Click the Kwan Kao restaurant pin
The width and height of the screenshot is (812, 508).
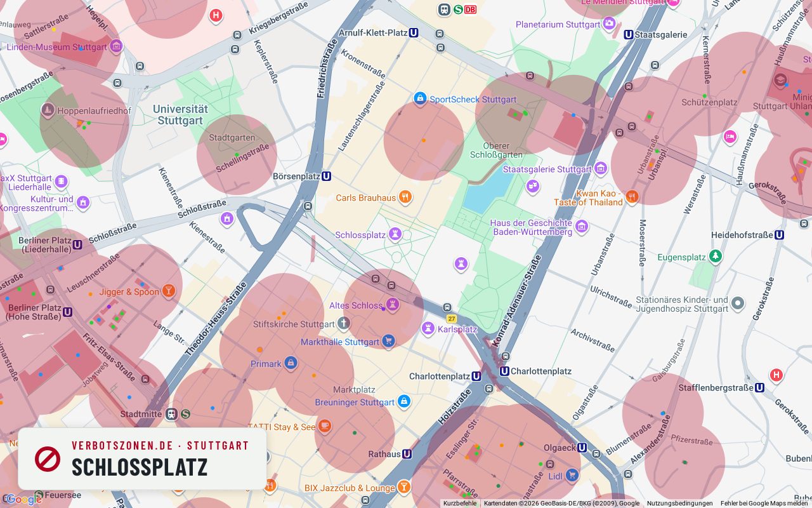632,197
